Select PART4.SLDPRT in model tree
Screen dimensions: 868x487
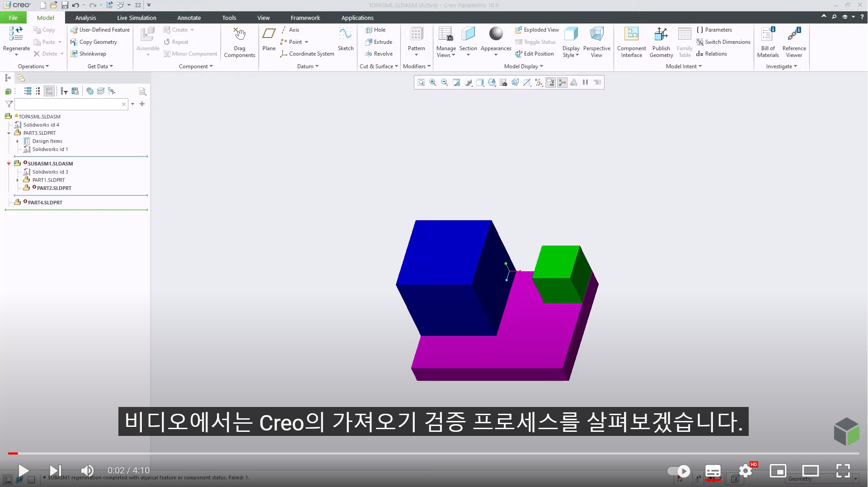tap(45, 203)
